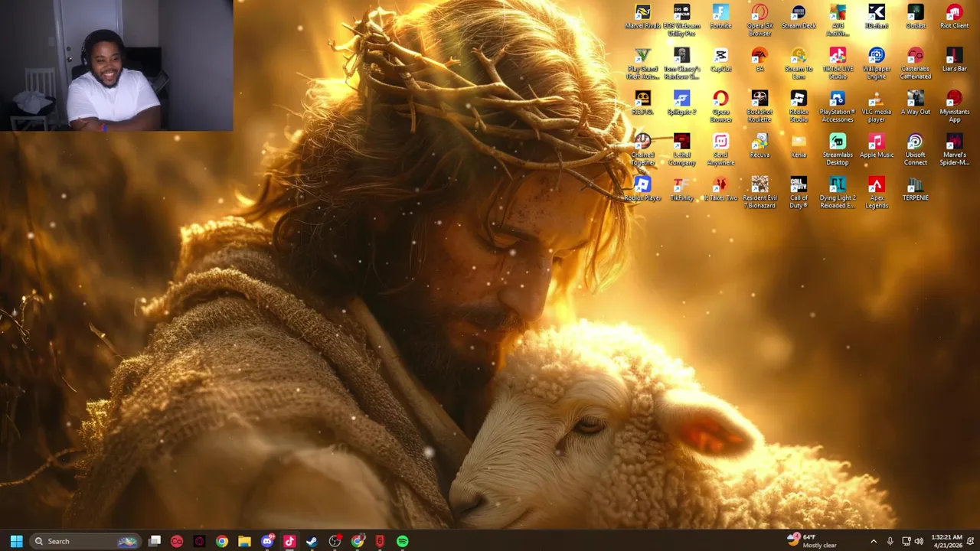Open the Windows Start menu

(16, 541)
